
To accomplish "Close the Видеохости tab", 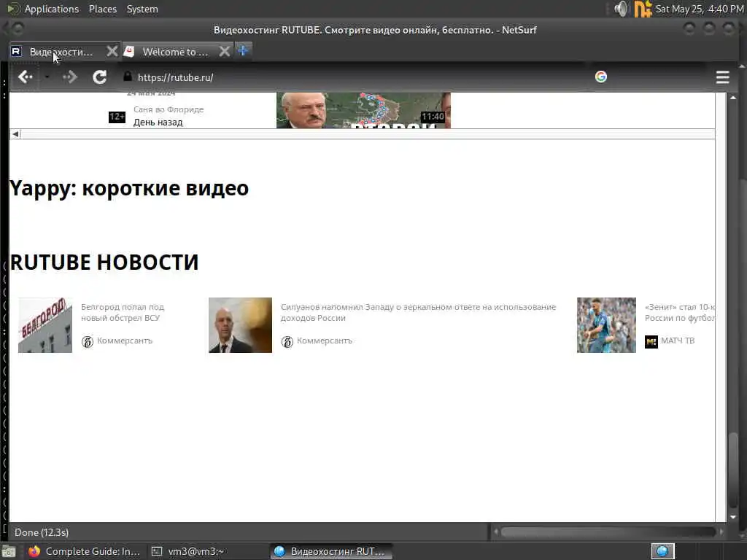I will [x=112, y=51].
